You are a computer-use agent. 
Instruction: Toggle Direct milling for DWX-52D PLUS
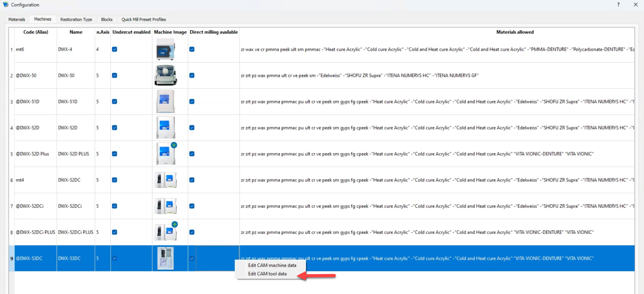click(x=192, y=154)
